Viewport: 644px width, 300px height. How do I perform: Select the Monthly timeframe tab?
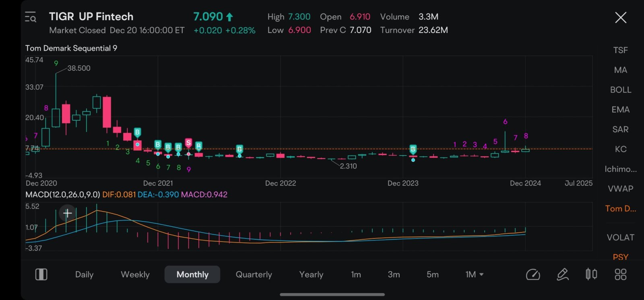[x=192, y=274]
